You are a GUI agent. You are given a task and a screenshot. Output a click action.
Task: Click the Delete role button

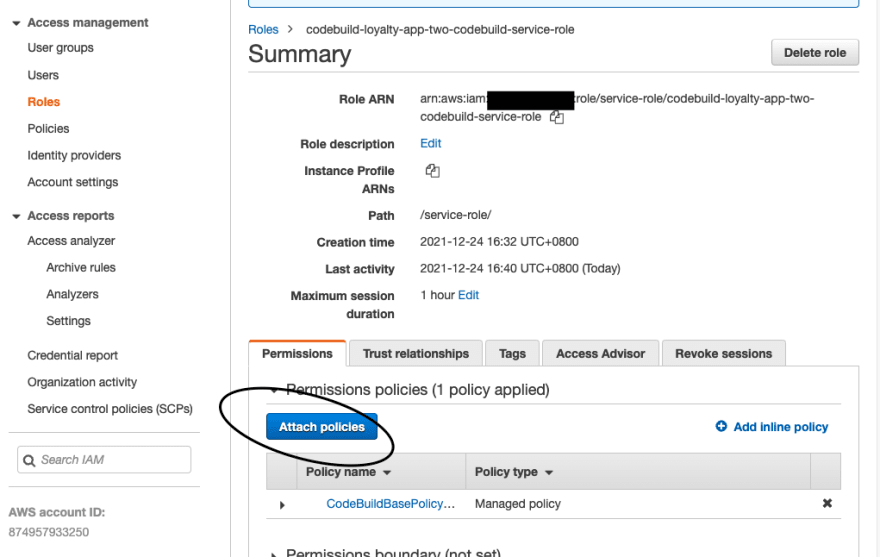click(x=815, y=52)
